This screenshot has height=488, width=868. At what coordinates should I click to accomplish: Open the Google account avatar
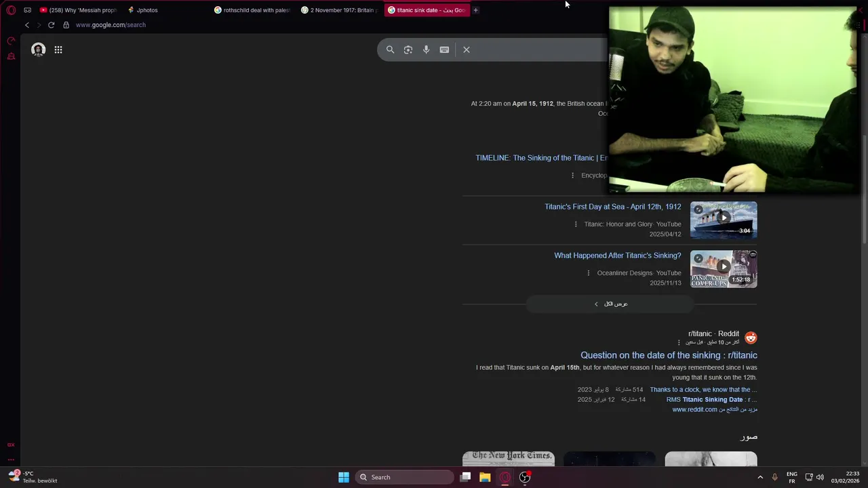tap(39, 49)
